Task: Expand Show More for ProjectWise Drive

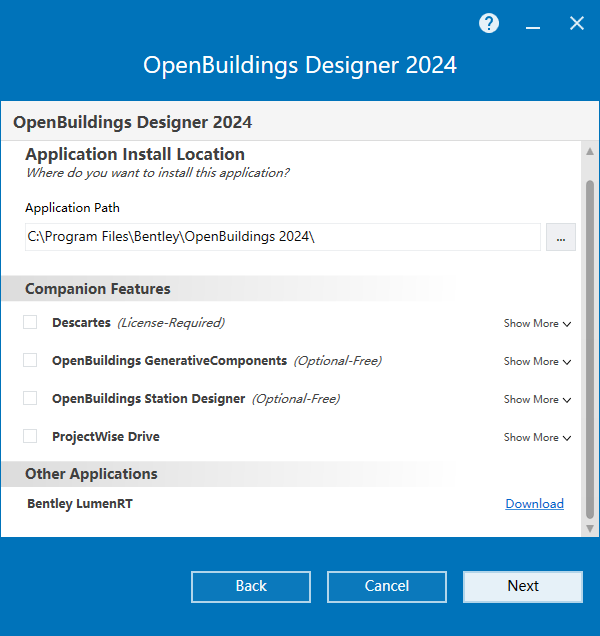Action: (x=537, y=438)
